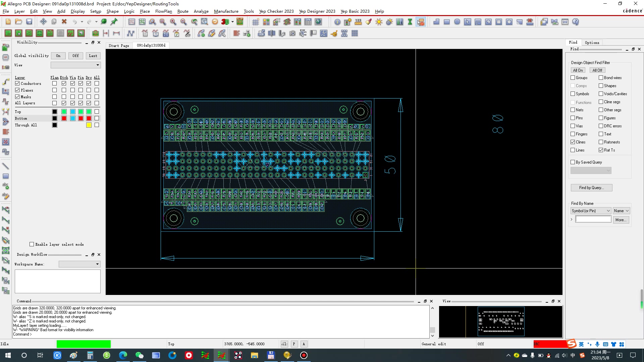Click the Zoom In magnifier icon
This screenshot has width=644, height=362.
point(173,22)
